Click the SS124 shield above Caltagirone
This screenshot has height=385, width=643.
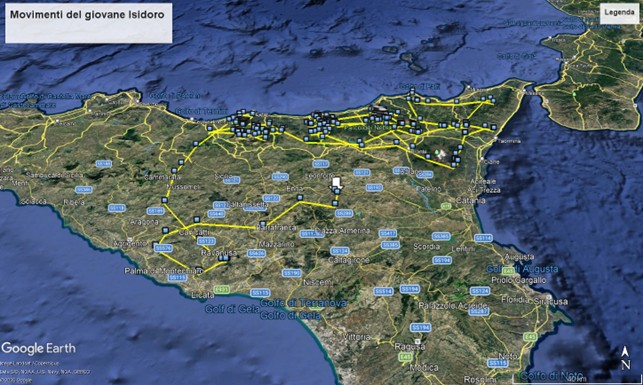click(x=340, y=251)
